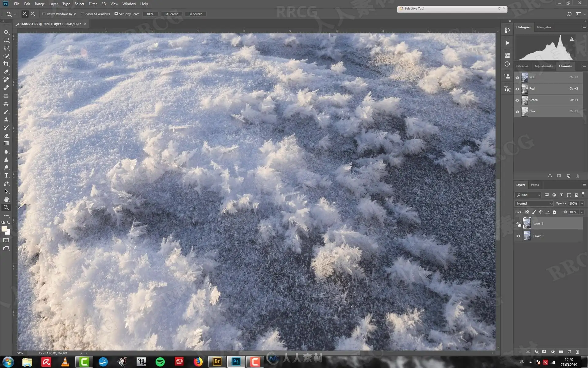Select the Eyedropper tool
This screenshot has width=588, height=368.
coord(6,72)
